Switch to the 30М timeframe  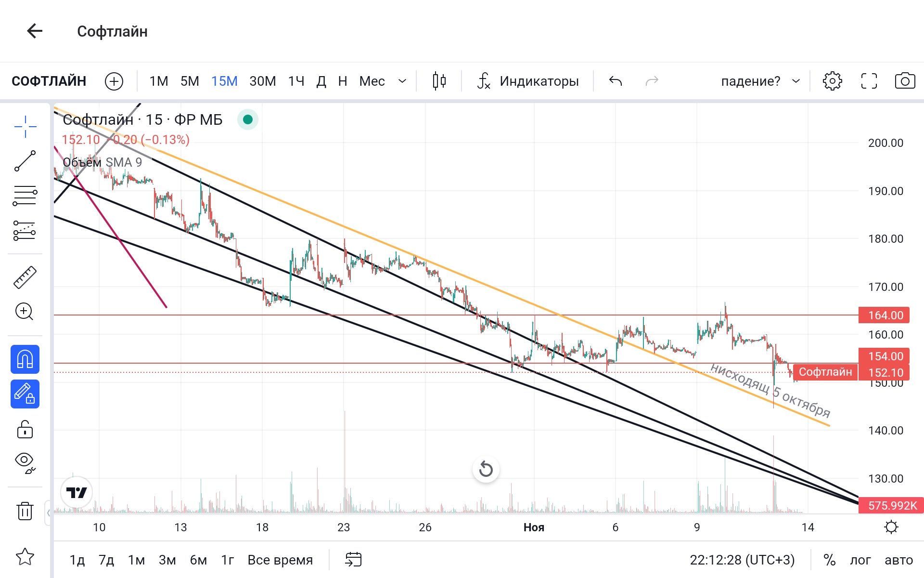pos(263,81)
